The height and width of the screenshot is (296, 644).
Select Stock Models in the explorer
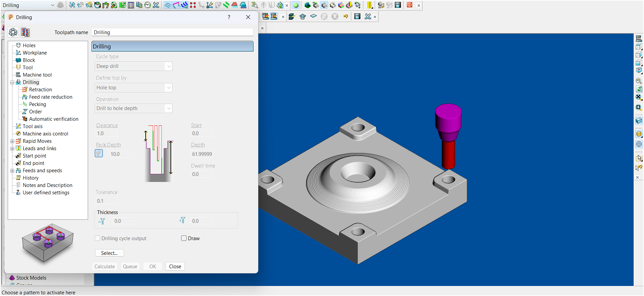pyautogui.click(x=31, y=278)
